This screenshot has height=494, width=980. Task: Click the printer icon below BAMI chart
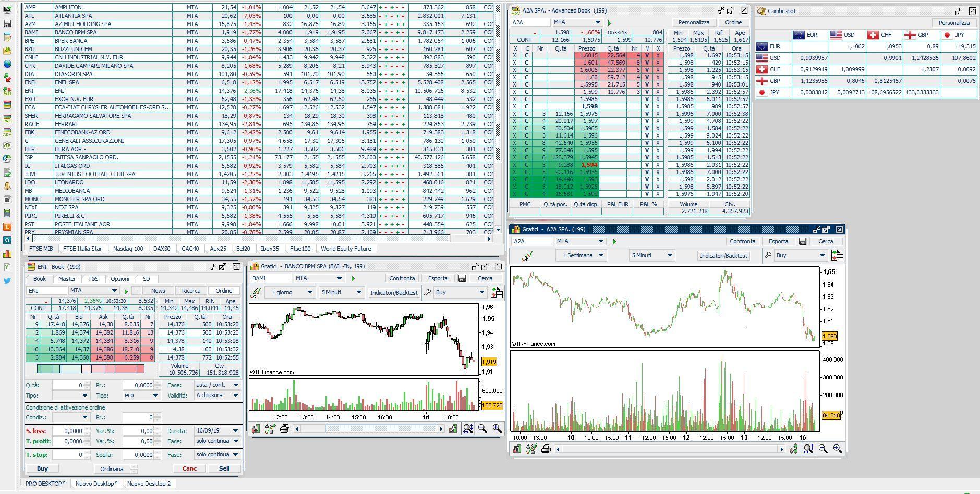[x=285, y=428]
